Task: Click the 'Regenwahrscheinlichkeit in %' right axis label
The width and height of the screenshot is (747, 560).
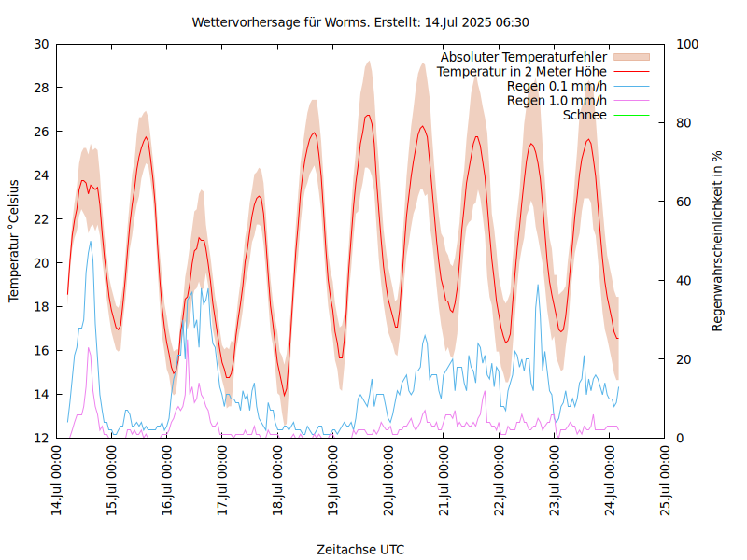Action: tap(718, 241)
